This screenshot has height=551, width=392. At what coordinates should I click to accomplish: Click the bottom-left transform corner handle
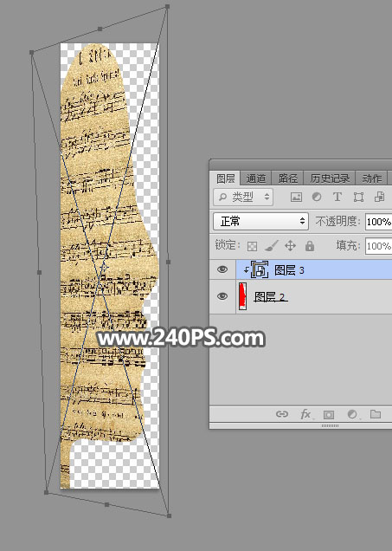[47, 492]
